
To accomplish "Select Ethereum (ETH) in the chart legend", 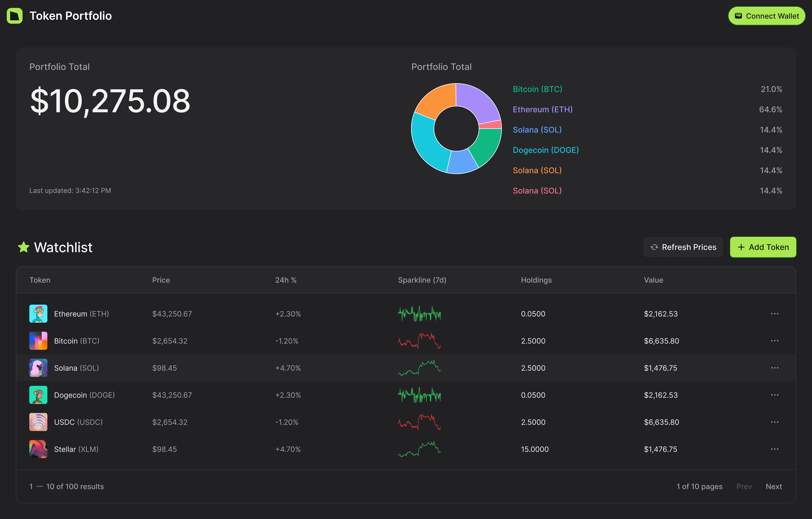I will 543,109.
